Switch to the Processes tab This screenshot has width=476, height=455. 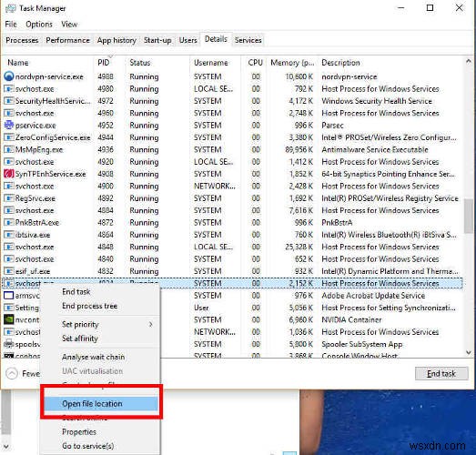pos(22,40)
